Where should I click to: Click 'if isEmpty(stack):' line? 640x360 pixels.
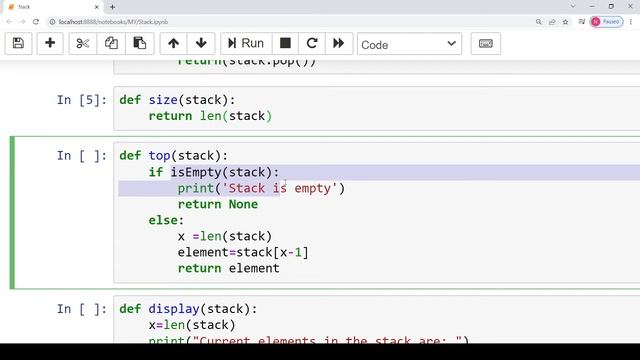[214, 172]
